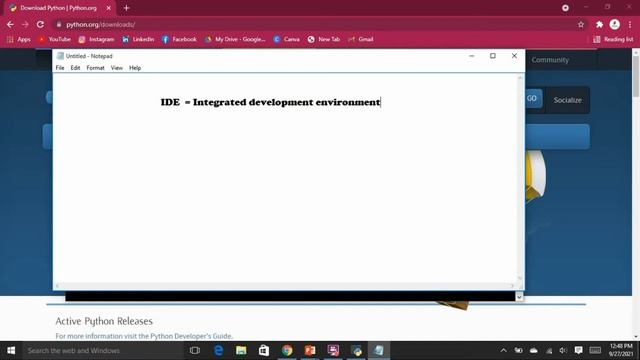Open the Chrome profile avatar
This screenshot has width=640, height=360.
(615, 24)
